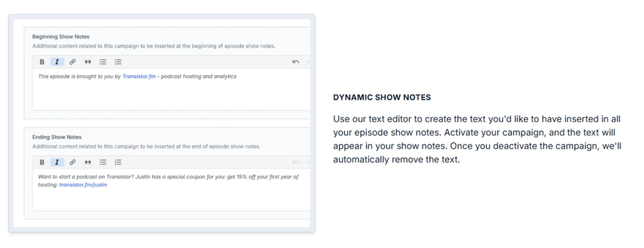This screenshot has width=644, height=248.
Task: Insert numbered list in Ending Show Notes
Action: coord(118,163)
